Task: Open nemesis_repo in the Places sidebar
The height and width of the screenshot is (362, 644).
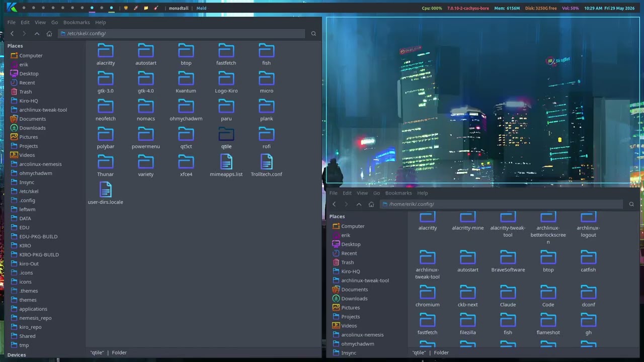Action: pos(35,318)
